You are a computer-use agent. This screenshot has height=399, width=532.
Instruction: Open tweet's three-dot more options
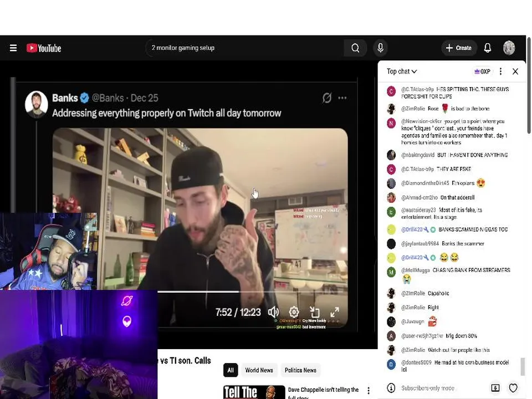pos(342,98)
